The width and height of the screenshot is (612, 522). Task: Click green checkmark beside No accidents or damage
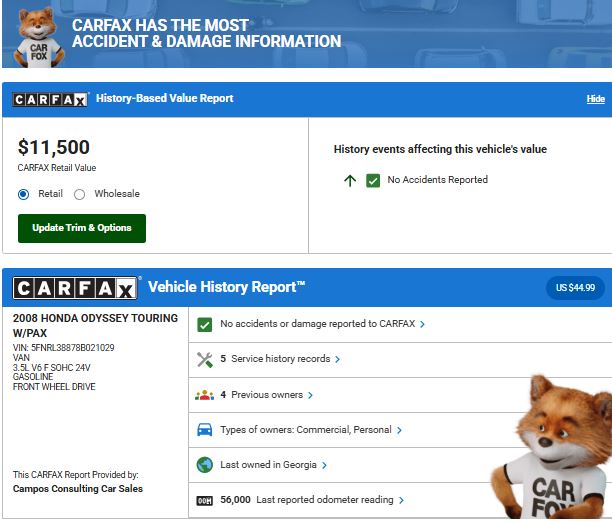[205, 324]
